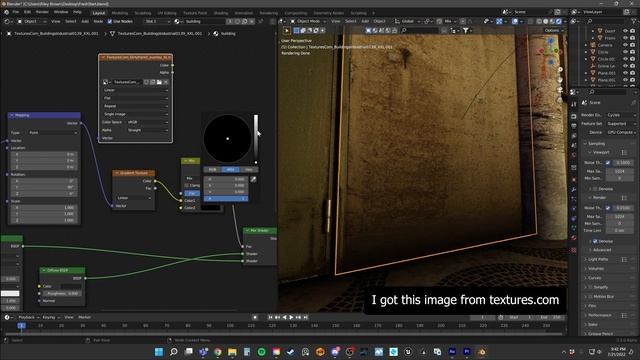Open timeline Keying popover
This screenshot has width=640, height=360.
pos(51,317)
